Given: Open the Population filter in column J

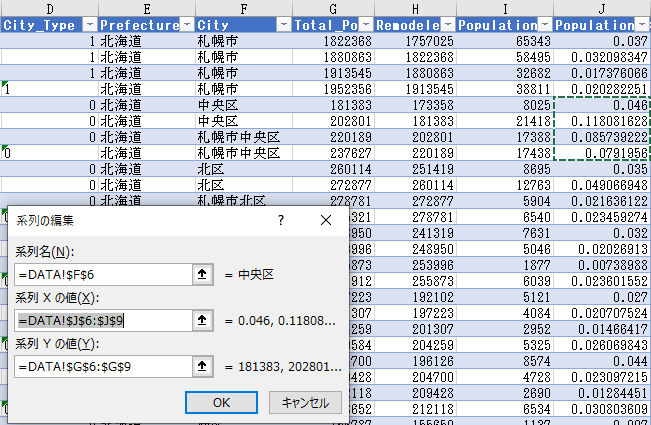Looking at the screenshot, I should 640,24.
